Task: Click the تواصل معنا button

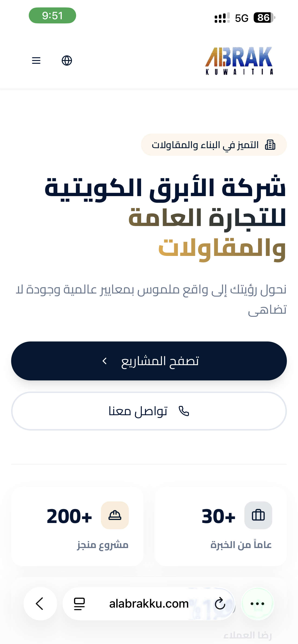Action: [x=149, y=411]
